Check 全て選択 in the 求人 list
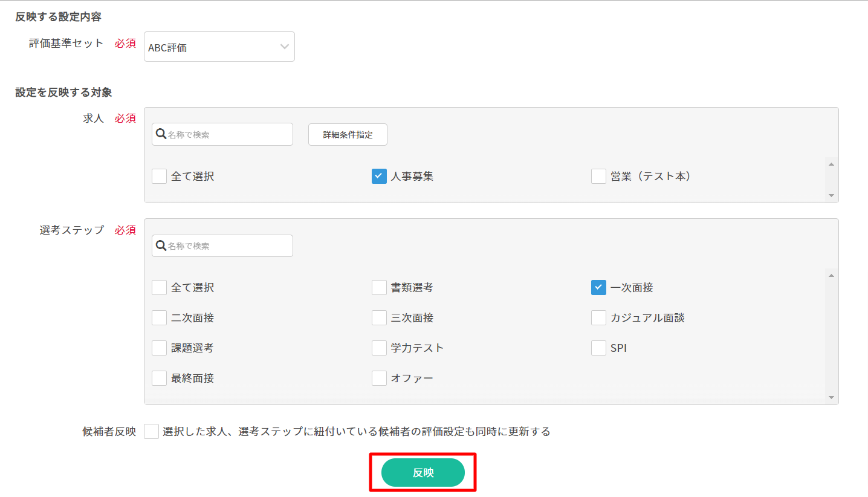Image resolution: width=868 pixels, height=497 pixels. (160, 177)
